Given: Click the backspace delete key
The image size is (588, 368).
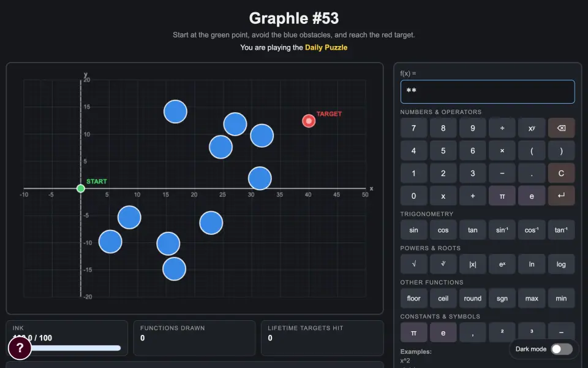Looking at the screenshot, I should [561, 128].
